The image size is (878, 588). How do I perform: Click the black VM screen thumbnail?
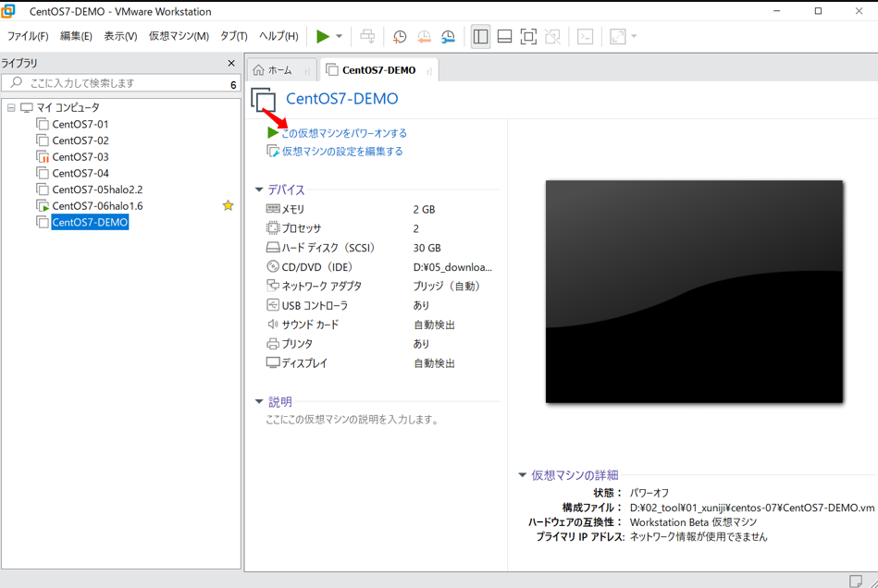(694, 291)
